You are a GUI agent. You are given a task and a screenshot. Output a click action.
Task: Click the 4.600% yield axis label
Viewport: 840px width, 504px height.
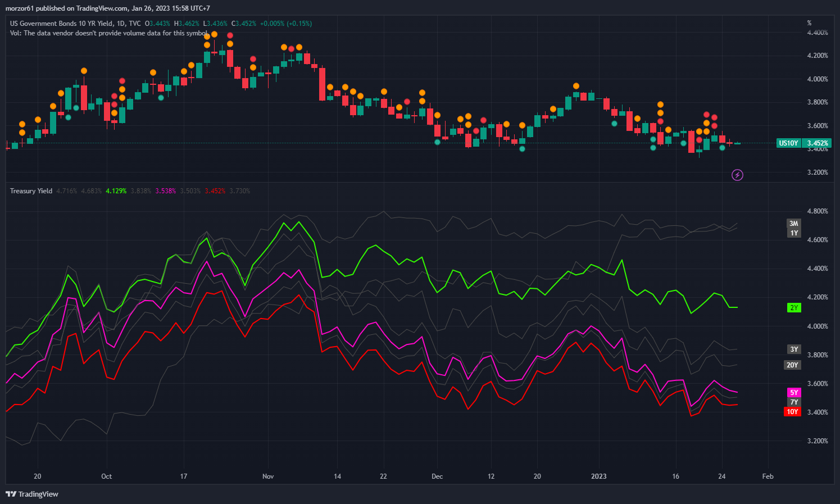click(818, 240)
